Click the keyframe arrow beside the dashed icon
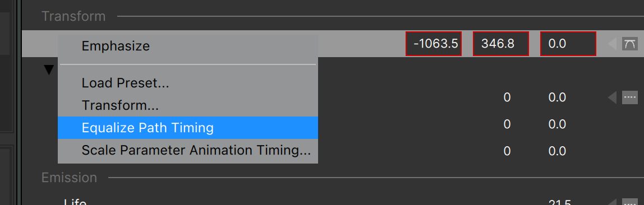644x205 pixels. 612,97
